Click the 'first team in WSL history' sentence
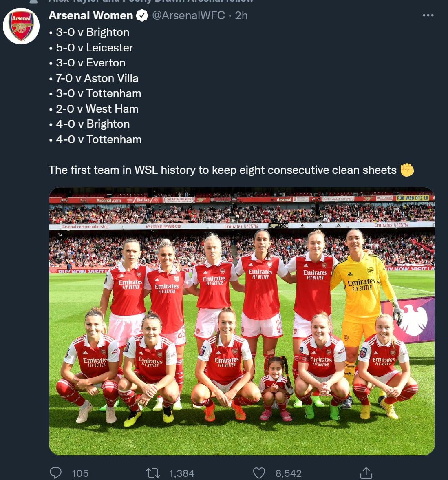Viewport: 448px width, 480px height. (222, 170)
